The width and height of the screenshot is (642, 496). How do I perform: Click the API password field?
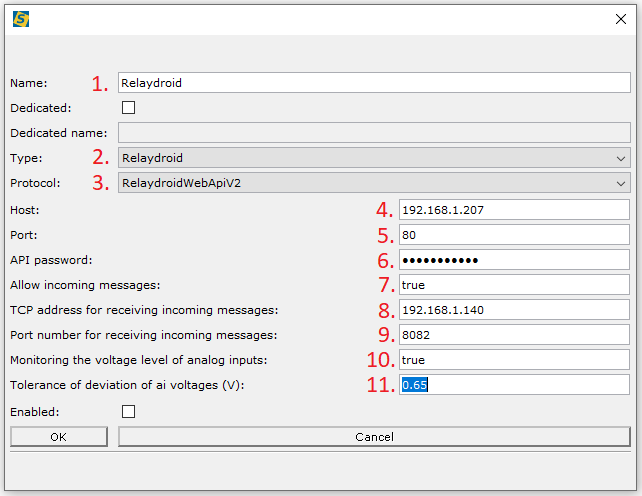pyautogui.click(x=513, y=260)
